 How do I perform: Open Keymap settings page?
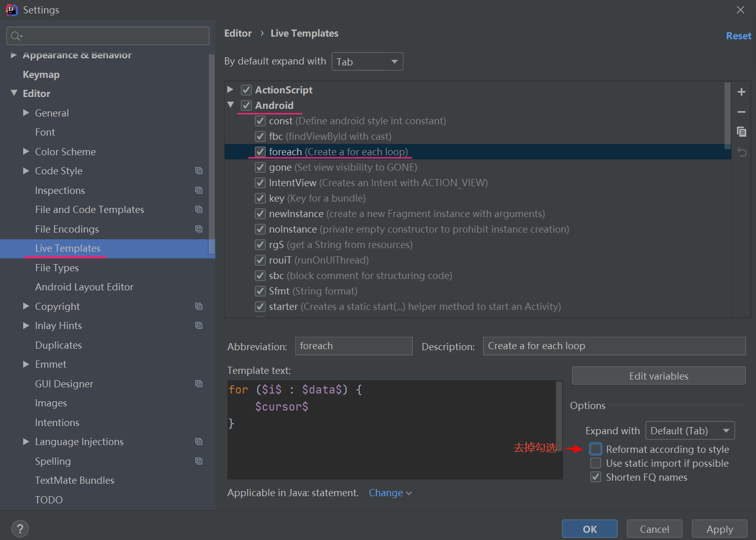pos(41,74)
